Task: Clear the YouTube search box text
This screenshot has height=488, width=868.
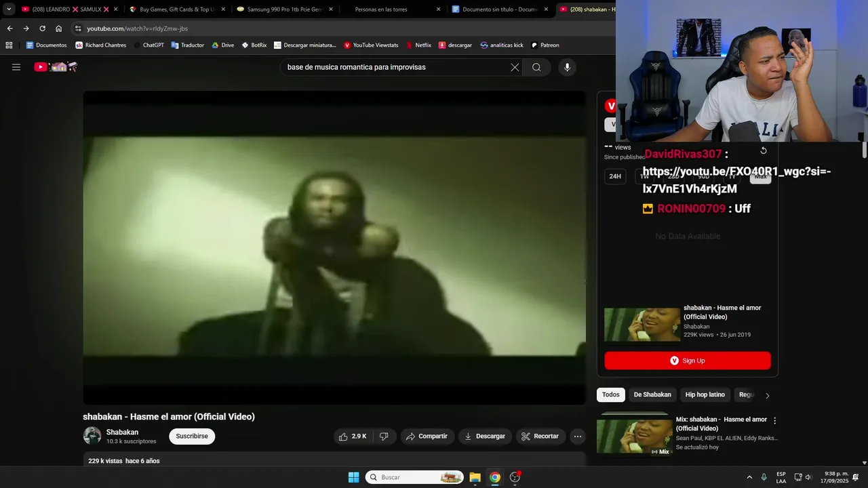Action: [x=515, y=67]
